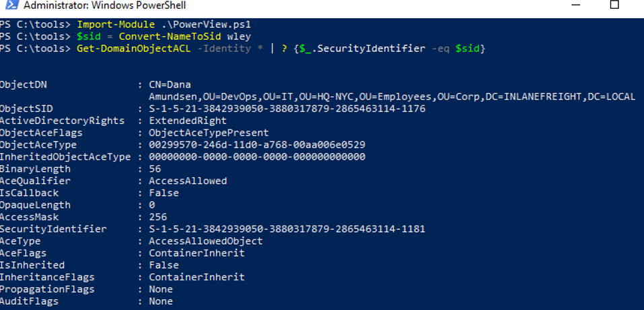Screen dimensions: 644x310
Task: Click the BinaryLength value 56
Action: coord(155,169)
